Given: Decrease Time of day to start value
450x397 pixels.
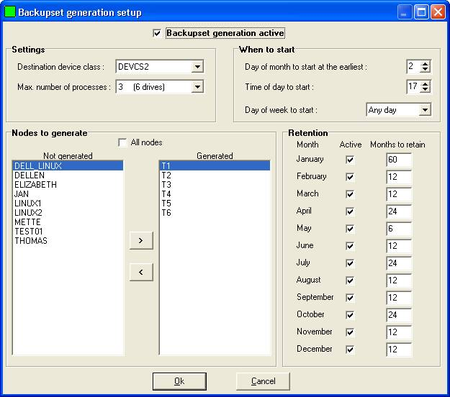Looking at the screenshot, I should pyautogui.click(x=425, y=89).
